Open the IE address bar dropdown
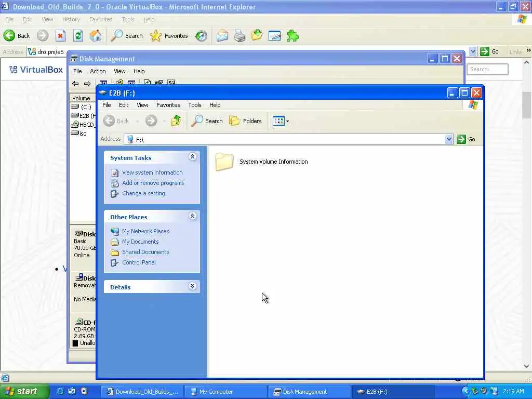532x399 pixels. [473, 51]
